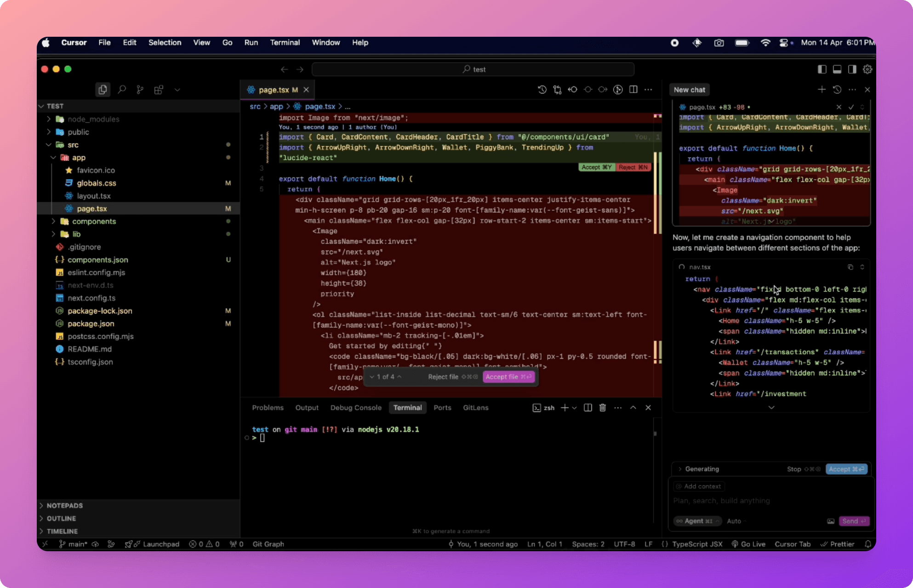Show chat history icon

(837, 90)
